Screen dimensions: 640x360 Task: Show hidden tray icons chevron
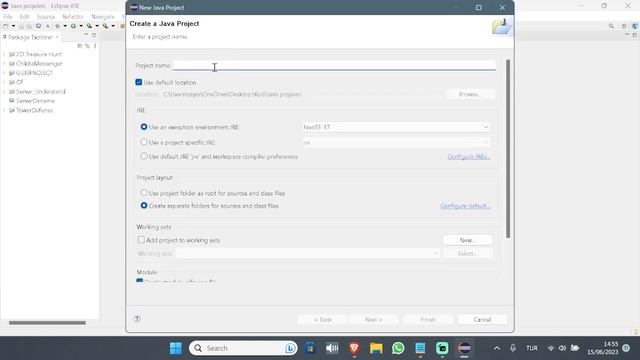tap(497, 348)
